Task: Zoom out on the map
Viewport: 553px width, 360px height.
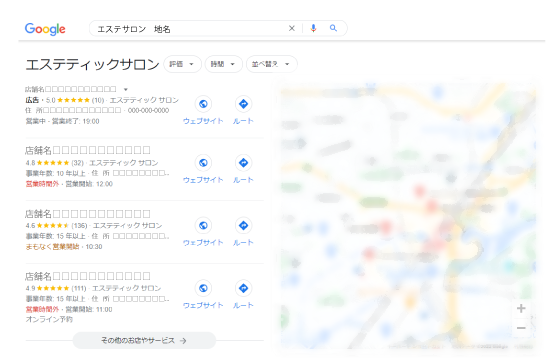Action: click(x=521, y=328)
